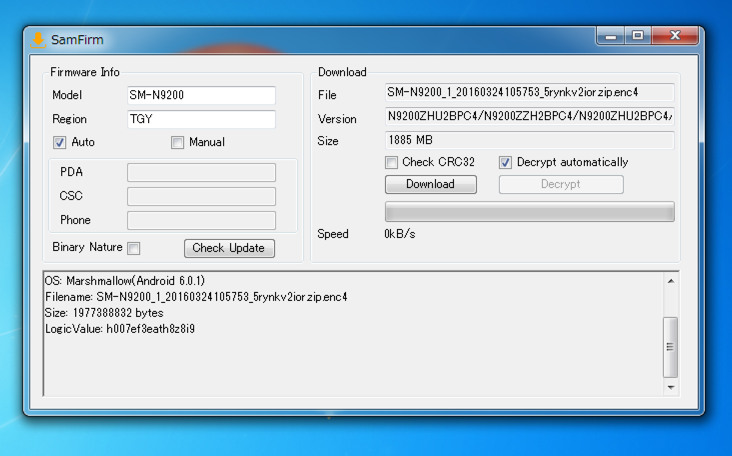The width and height of the screenshot is (732, 456).
Task: Focus the empty PDA input field
Action: coord(201,172)
